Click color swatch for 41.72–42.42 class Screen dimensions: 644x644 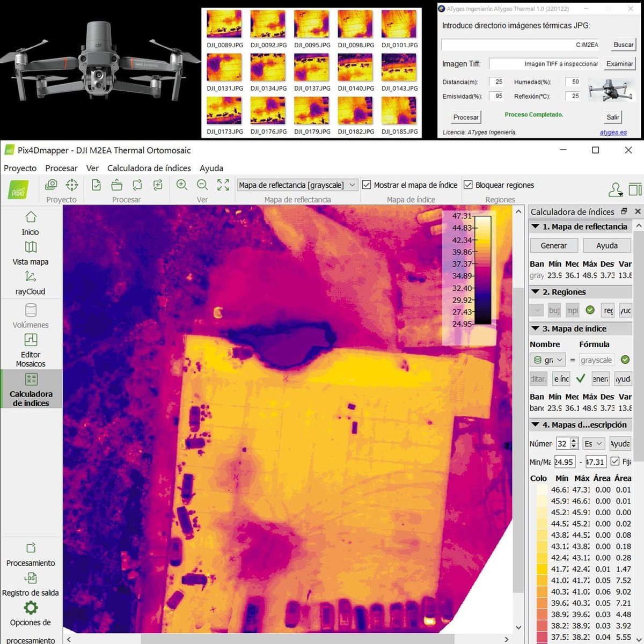[541, 569]
